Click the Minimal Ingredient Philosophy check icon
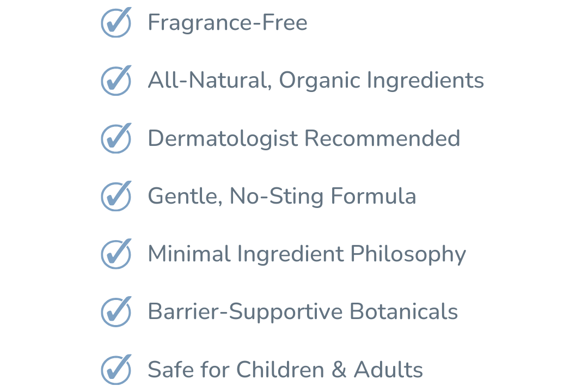Screen dimensions: 588x392 click(x=116, y=254)
